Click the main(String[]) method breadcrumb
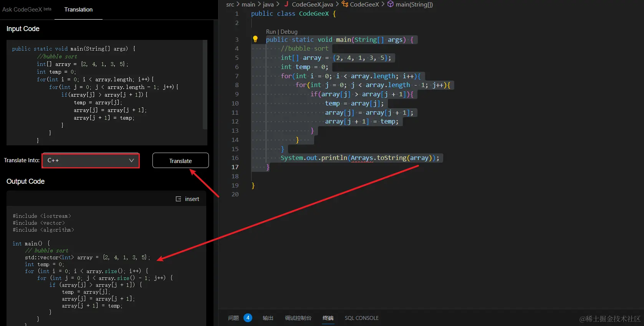The width and height of the screenshot is (644, 326). click(414, 4)
